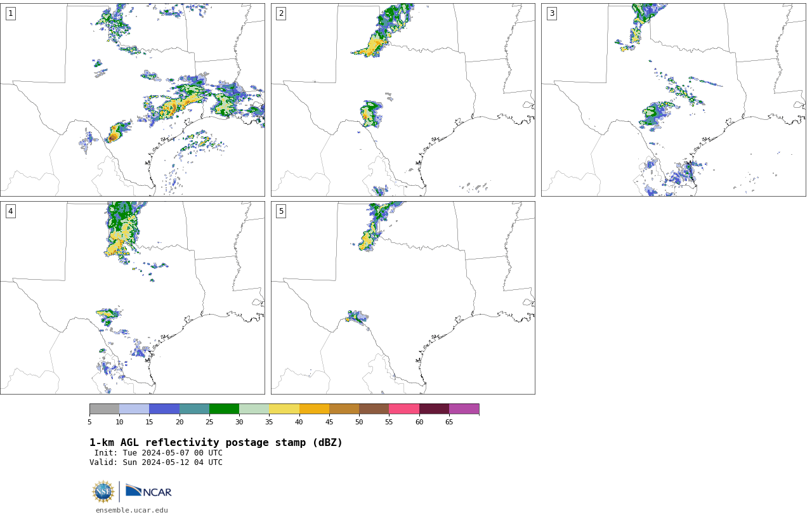
Task: Click the colorbar tick label 55
Action: 389,422
